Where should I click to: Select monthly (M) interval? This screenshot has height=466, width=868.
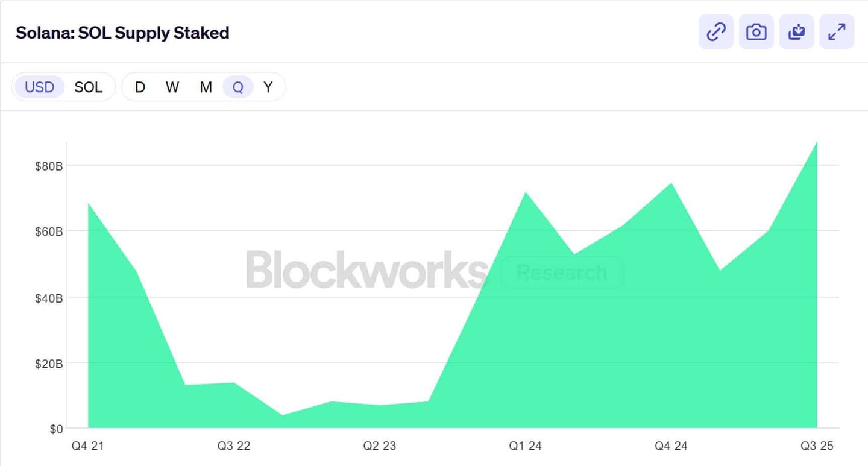(206, 87)
